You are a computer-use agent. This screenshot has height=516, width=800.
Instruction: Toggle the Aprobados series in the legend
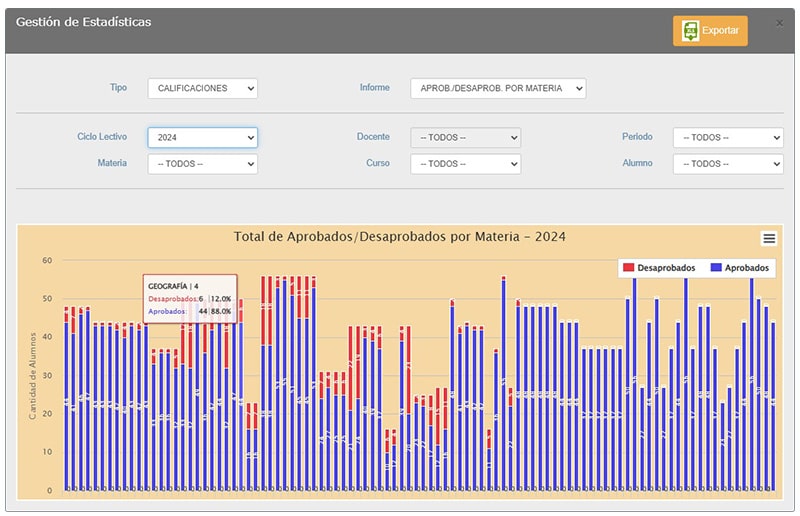[x=740, y=268]
